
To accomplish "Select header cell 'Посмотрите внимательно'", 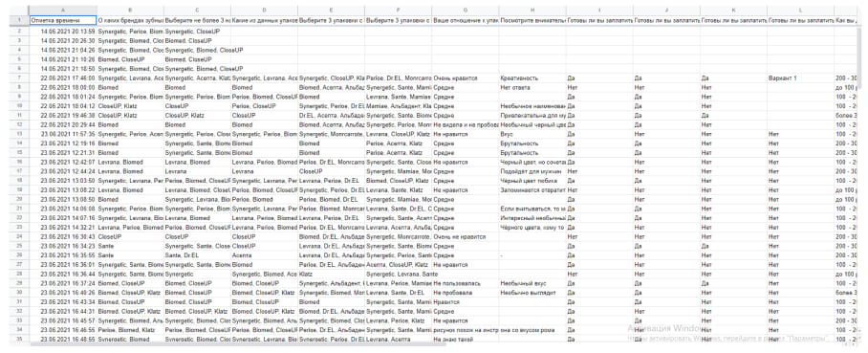I will [x=532, y=20].
